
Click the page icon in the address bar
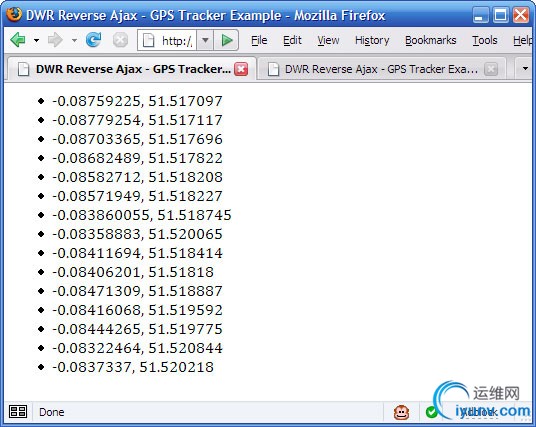click(x=148, y=40)
